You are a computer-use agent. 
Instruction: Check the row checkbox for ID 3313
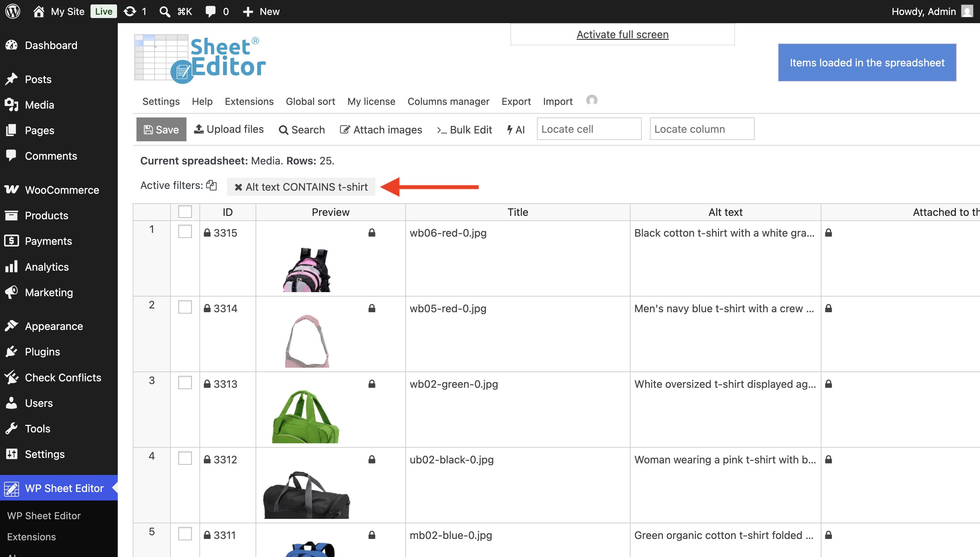click(x=185, y=383)
